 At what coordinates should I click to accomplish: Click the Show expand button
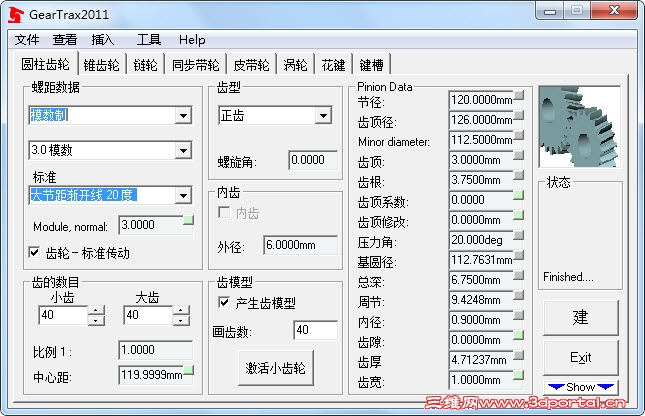click(x=580, y=387)
